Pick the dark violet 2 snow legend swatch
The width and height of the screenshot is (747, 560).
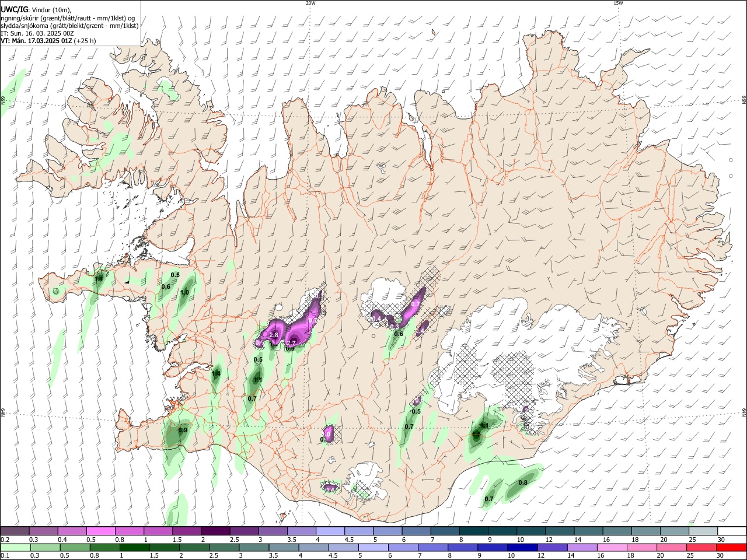tap(215, 531)
